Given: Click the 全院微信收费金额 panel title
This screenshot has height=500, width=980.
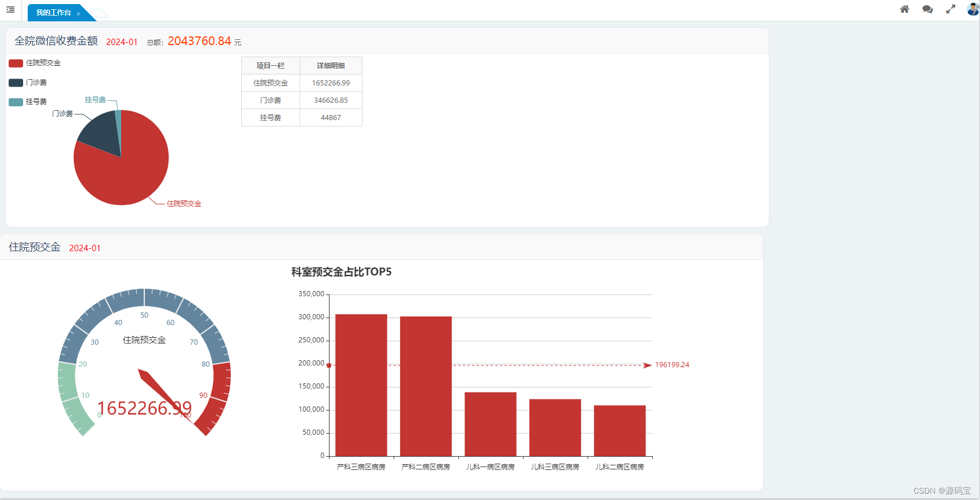Looking at the screenshot, I should 56,41.
